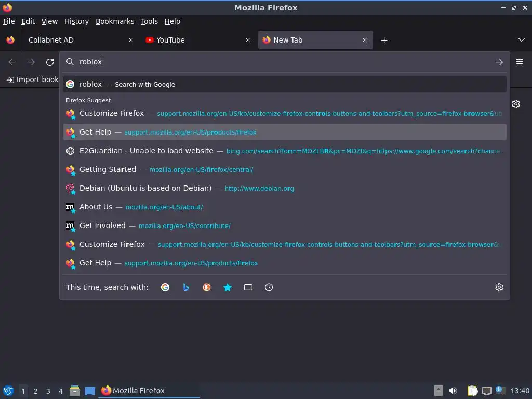532x399 pixels.
Task: Search this time with Google icon
Action: [x=165, y=287]
